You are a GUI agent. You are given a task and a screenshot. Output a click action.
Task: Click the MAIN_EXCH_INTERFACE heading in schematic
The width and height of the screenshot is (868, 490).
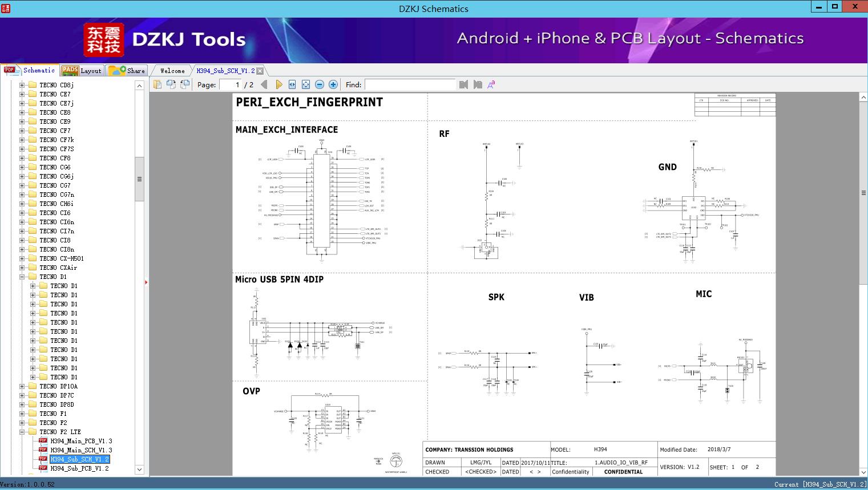[286, 129]
